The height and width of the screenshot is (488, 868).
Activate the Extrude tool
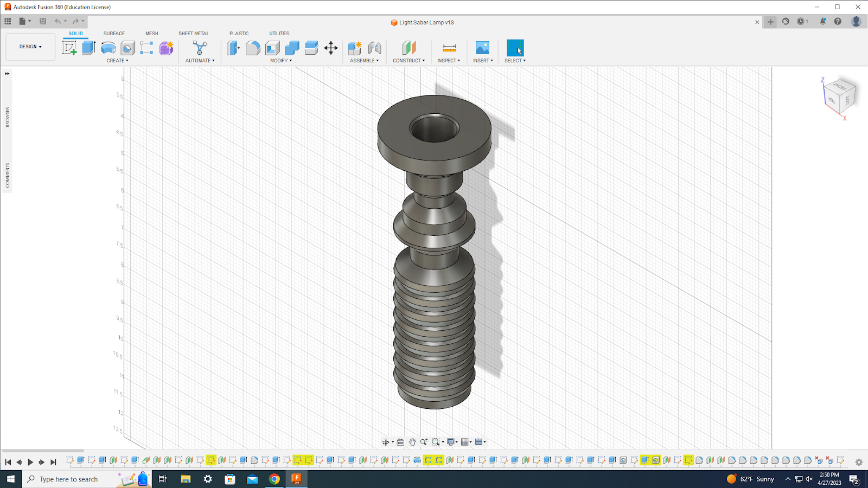click(x=89, y=48)
